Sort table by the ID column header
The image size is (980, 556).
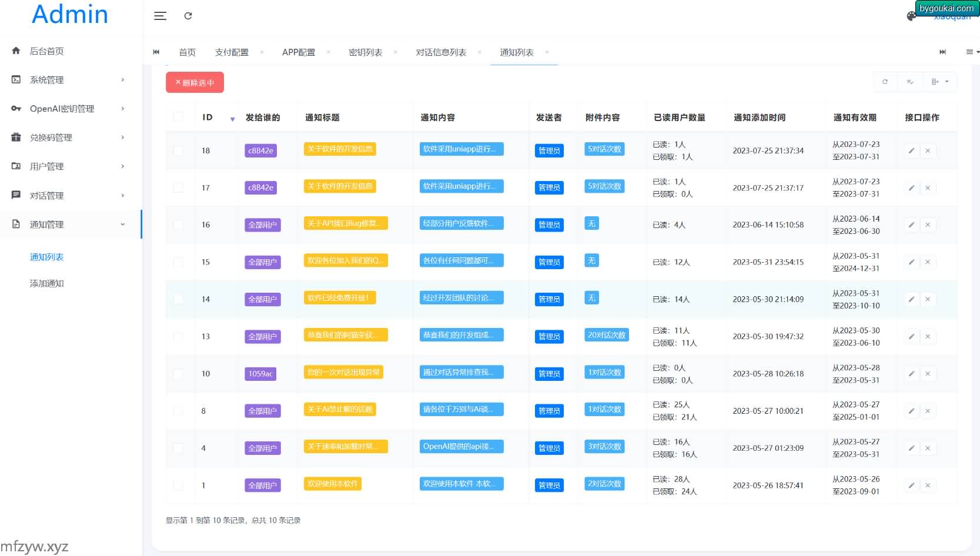click(208, 118)
